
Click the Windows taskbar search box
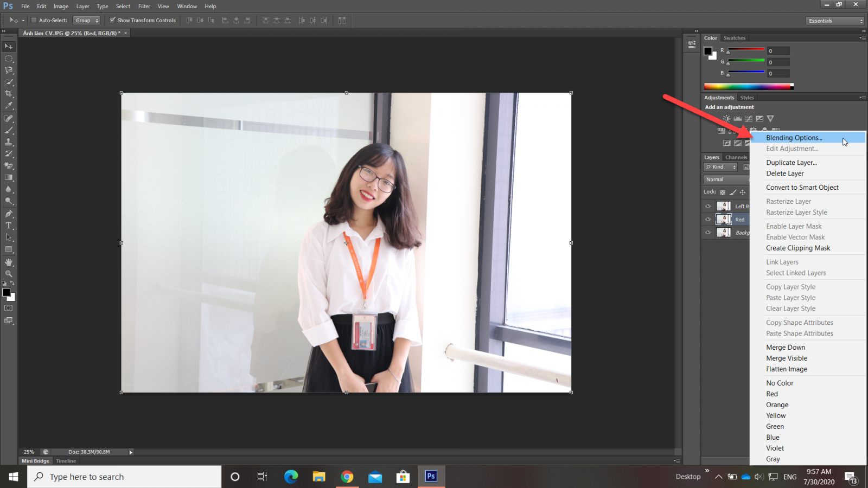(x=125, y=477)
